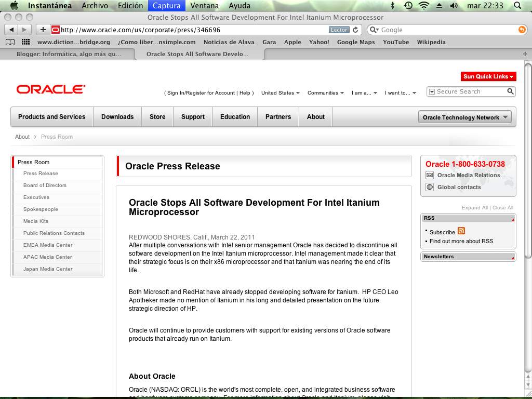This screenshot has height=399, width=532.
Task: Click the Expand All link
Action: tap(475, 208)
